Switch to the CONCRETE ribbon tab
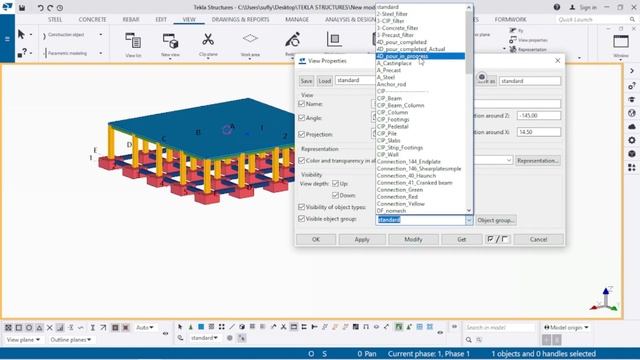The width and height of the screenshot is (640, 360). pyautogui.click(x=92, y=20)
